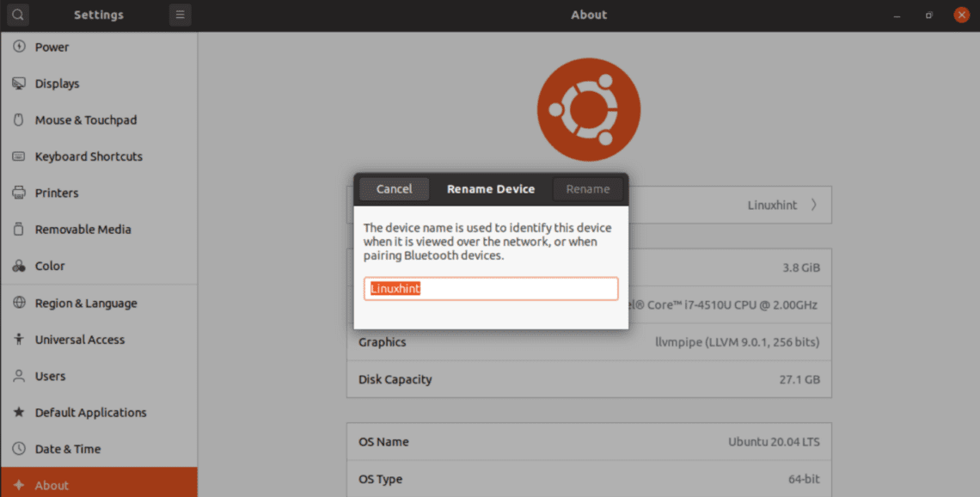Viewport: 980px width, 497px height.
Task: Open Keyboard Shortcuts label
Action: pos(89,156)
